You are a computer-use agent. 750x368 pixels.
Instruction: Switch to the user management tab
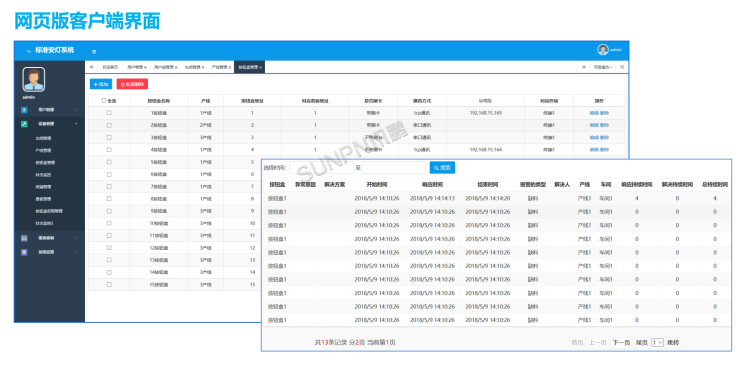click(137, 67)
